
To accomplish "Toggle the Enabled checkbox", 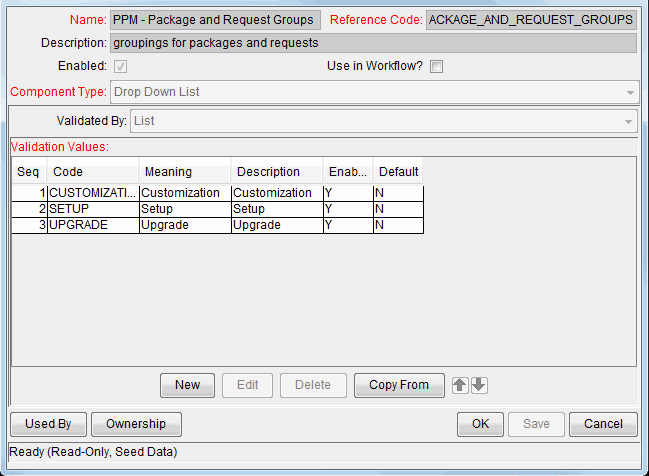I will pos(121,67).
